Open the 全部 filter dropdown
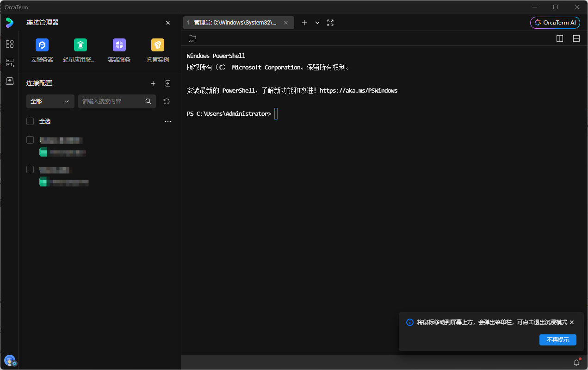The image size is (588, 370). [50, 101]
